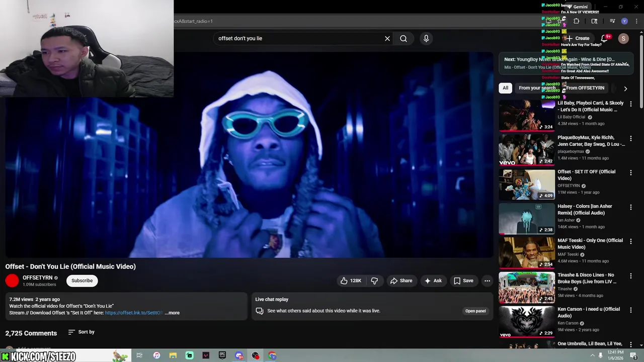Select the All filter chip
Image resolution: width=644 pixels, height=362 pixels.
(x=505, y=88)
